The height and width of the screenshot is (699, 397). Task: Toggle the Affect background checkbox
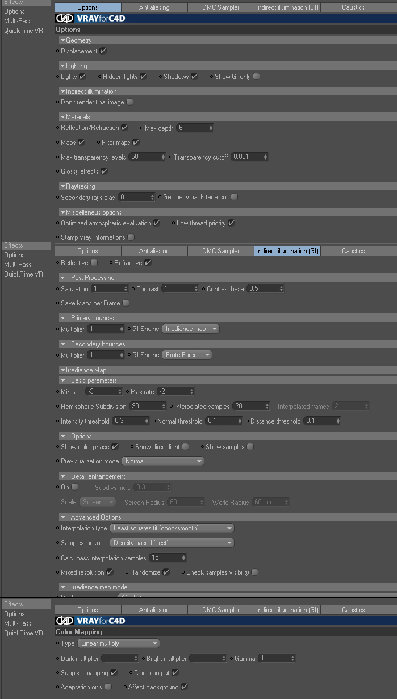[x=184, y=687]
